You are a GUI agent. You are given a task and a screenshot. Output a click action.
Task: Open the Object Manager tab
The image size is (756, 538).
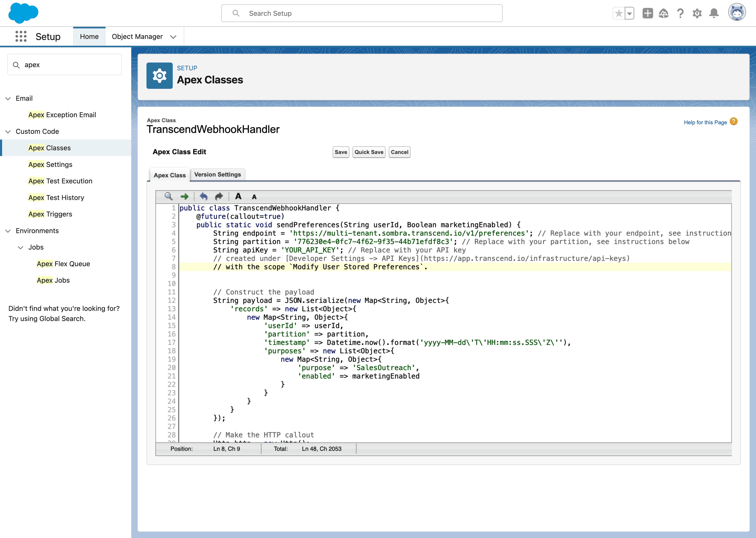[137, 36]
